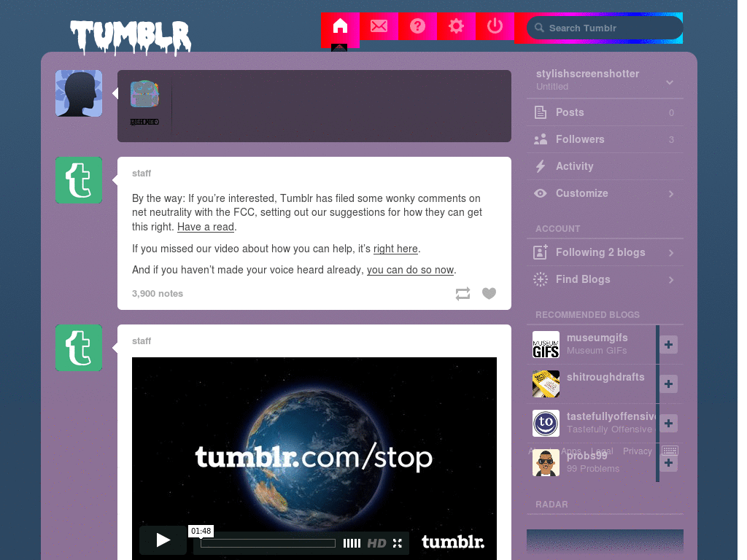Enter fullscreen video mode icon
Image resolution: width=747 pixels, height=560 pixels.
point(398,543)
